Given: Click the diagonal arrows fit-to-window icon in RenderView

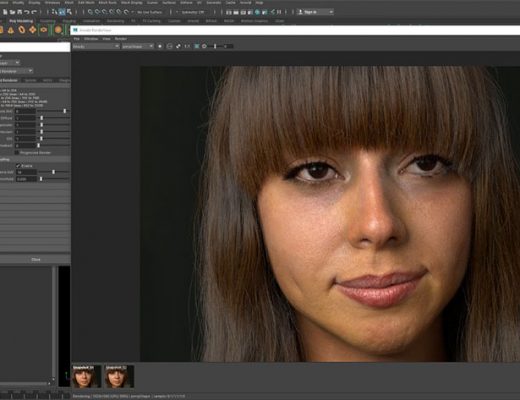Looking at the screenshot, I should [178, 46].
